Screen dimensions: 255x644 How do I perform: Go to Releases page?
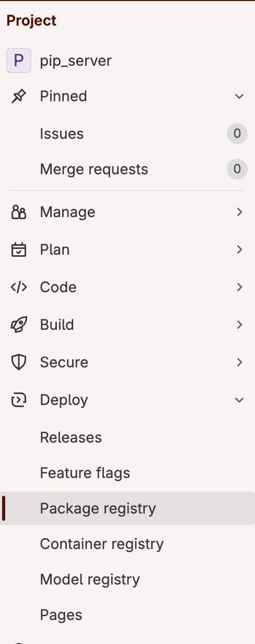click(128, 437)
